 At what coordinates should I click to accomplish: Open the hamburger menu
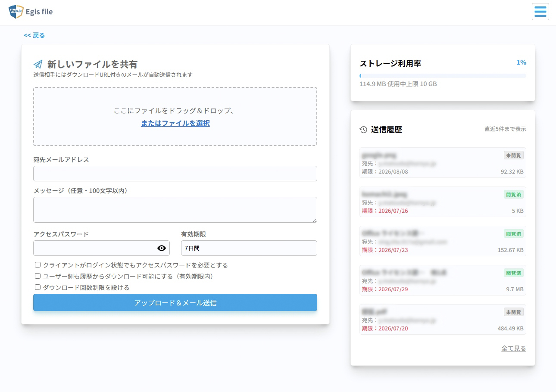point(540,12)
